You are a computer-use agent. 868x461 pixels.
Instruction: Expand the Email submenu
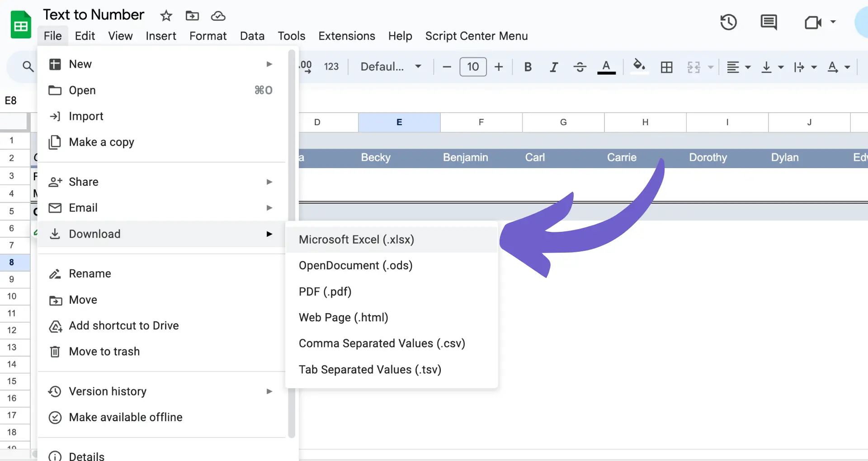point(161,208)
